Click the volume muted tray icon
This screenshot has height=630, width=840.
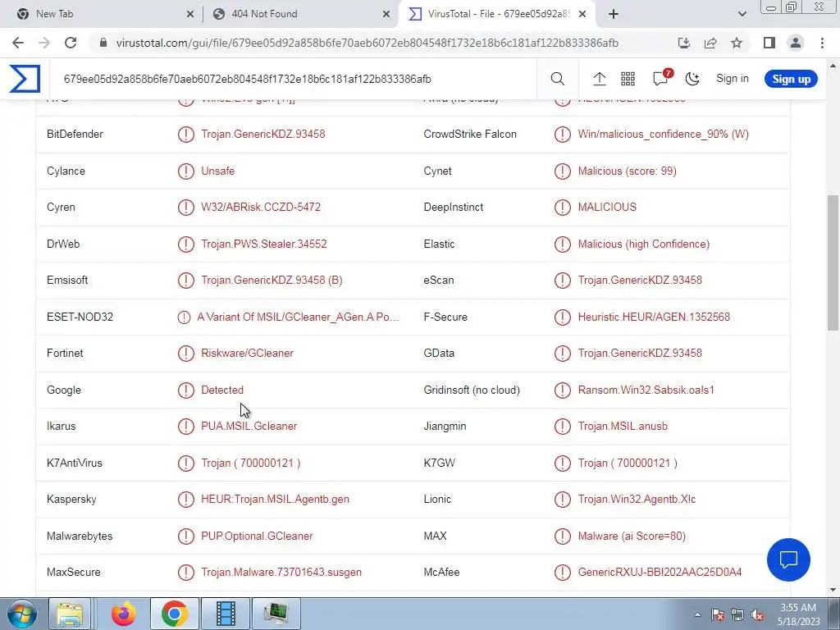[757, 614]
